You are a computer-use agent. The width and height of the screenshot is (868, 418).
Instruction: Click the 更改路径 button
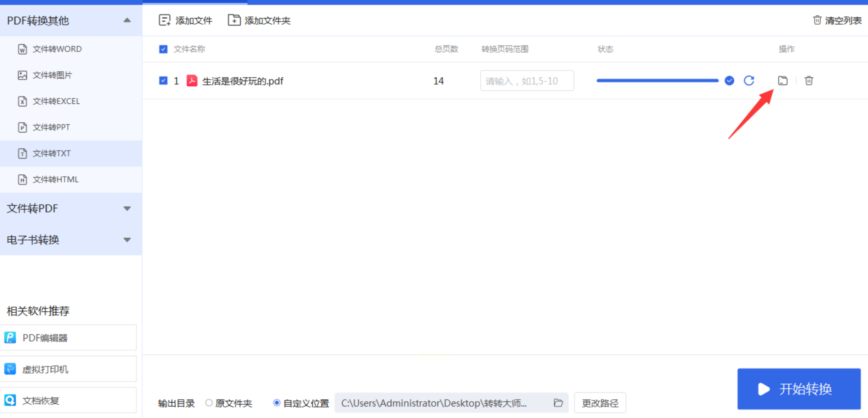(x=600, y=403)
